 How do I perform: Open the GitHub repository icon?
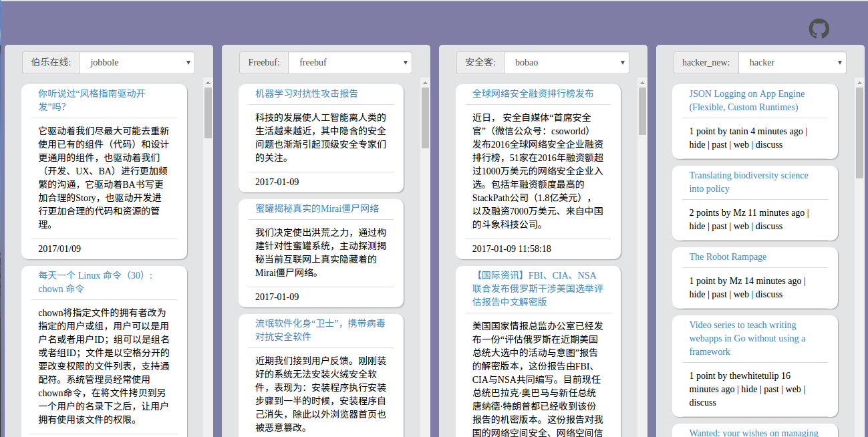click(819, 29)
